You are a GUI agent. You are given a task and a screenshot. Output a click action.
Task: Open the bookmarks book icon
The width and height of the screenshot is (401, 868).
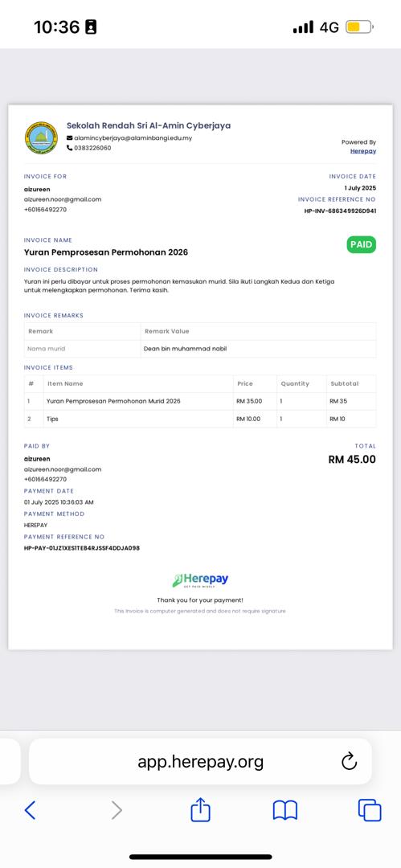(x=285, y=810)
